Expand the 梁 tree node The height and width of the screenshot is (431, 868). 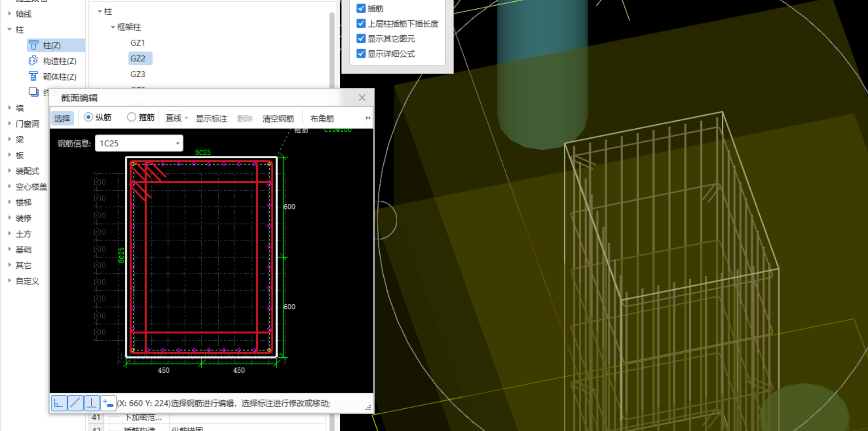pyautogui.click(x=10, y=139)
